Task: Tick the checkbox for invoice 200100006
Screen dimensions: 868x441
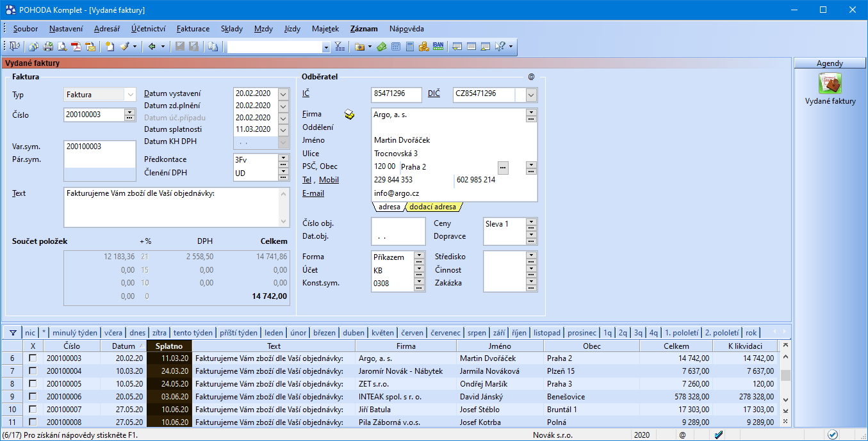Action: pyautogui.click(x=33, y=397)
